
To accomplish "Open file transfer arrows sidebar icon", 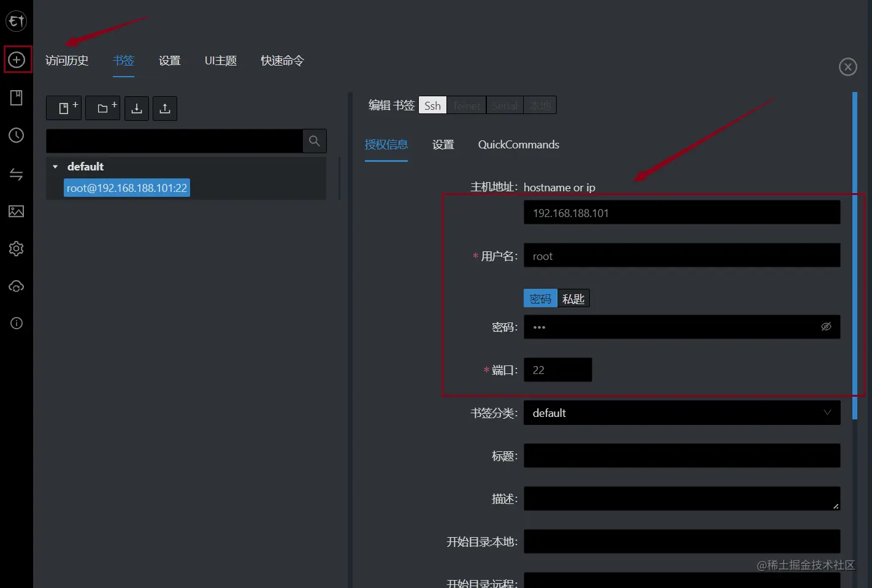I will 17,174.
